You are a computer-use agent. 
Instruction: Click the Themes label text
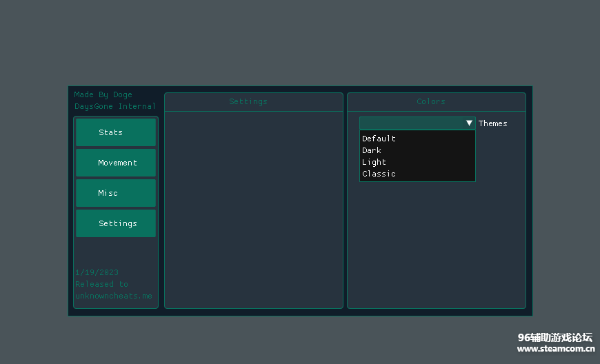click(x=493, y=123)
